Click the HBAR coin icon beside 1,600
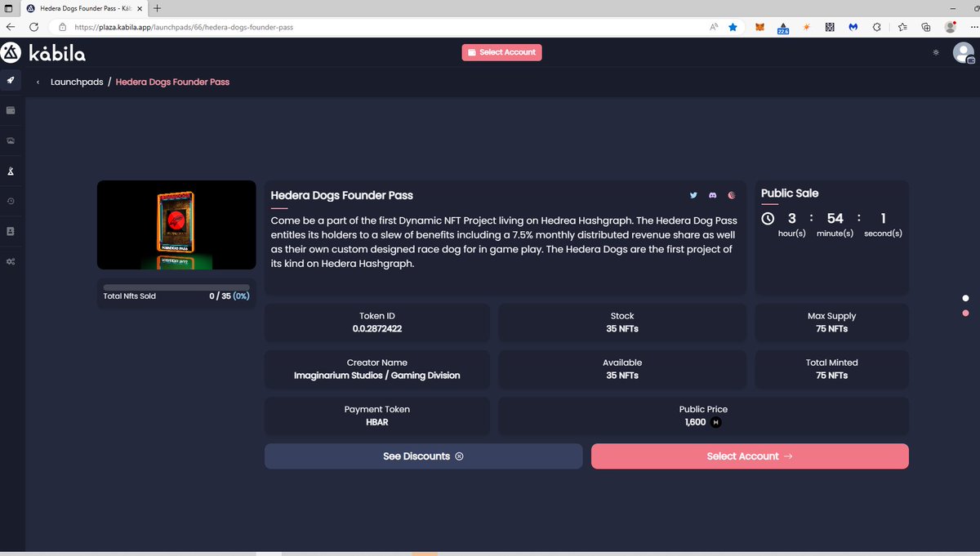Screen dimensions: 980x556 pos(717,422)
